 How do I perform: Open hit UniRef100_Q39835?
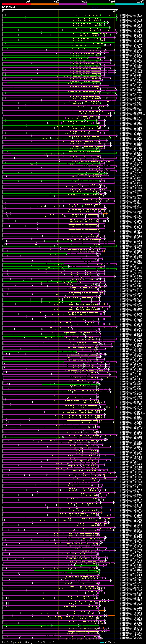pos(131,15)
